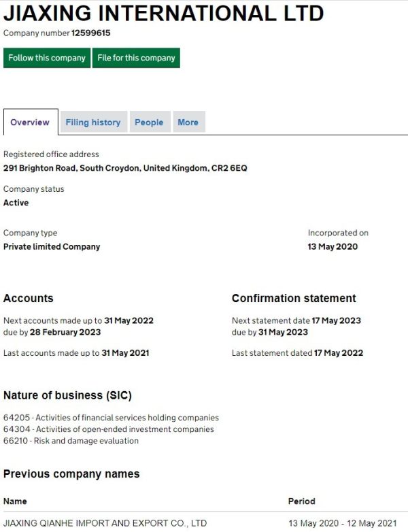Switch to the Filing history tab
Image resolution: width=408 pixels, height=532 pixels.
[x=93, y=122]
